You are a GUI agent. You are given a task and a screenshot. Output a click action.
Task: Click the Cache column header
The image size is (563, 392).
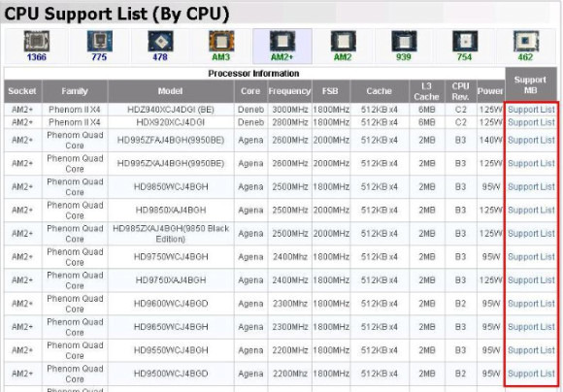pyautogui.click(x=380, y=91)
